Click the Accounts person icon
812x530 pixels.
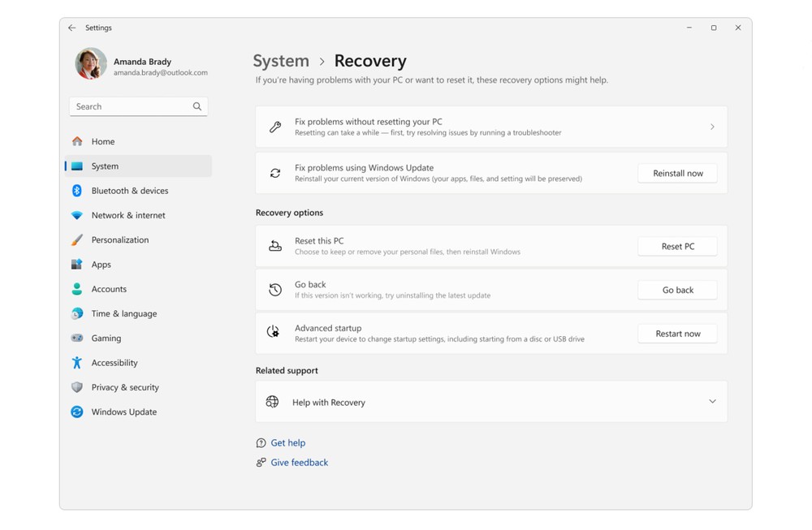77,289
